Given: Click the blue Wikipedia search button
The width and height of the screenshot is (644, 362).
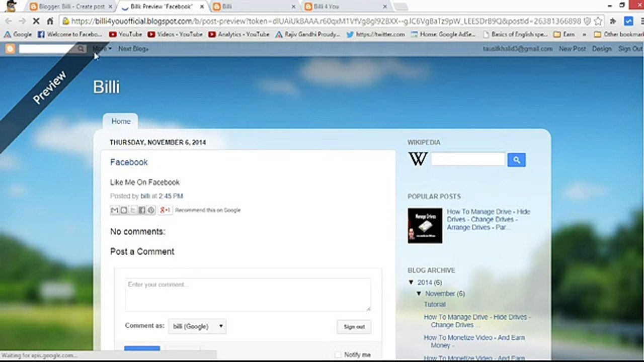Looking at the screenshot, I should 516,160.
